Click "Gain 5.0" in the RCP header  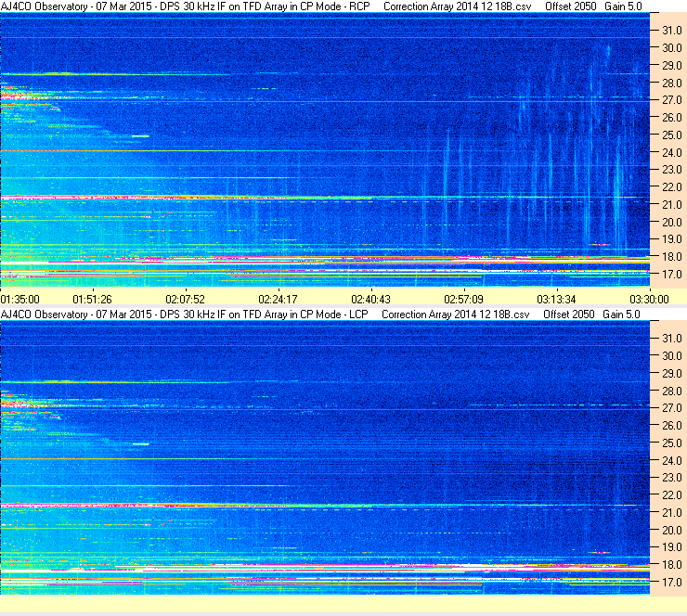623,6
